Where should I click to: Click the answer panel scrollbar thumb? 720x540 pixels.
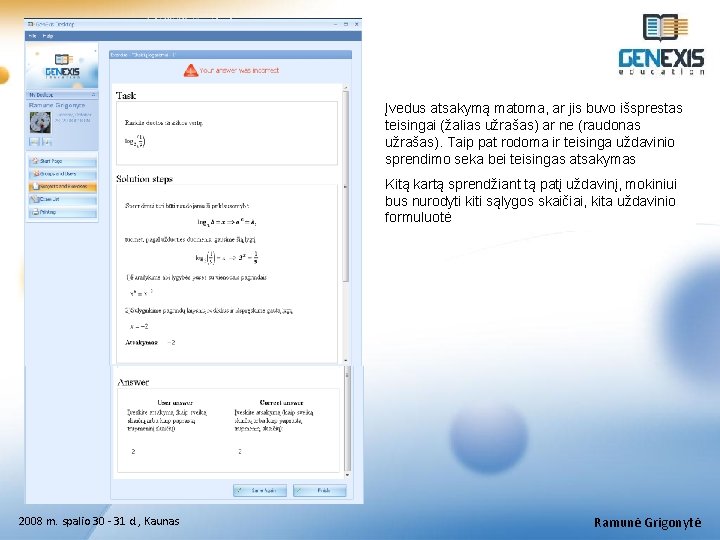pyautogui.click(x=347, y=418)
